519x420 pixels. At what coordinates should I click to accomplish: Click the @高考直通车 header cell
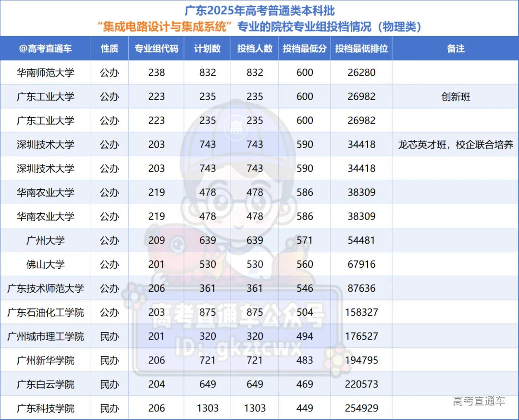point(45,49)
